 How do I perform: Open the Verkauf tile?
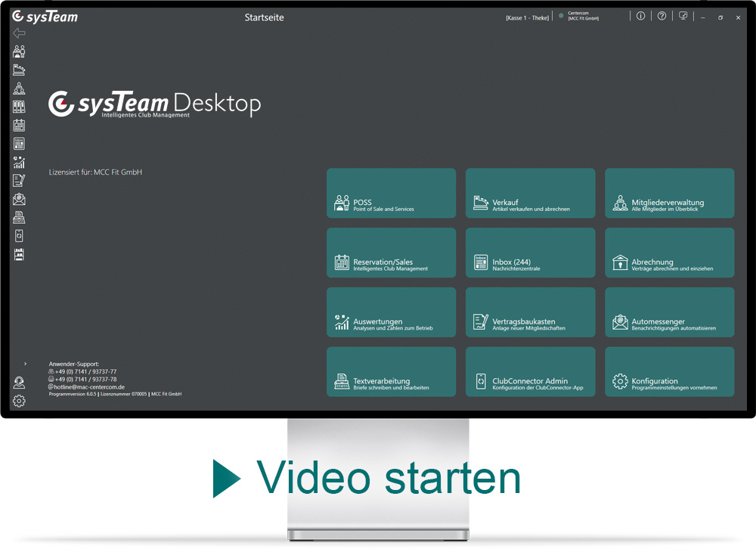531,193
